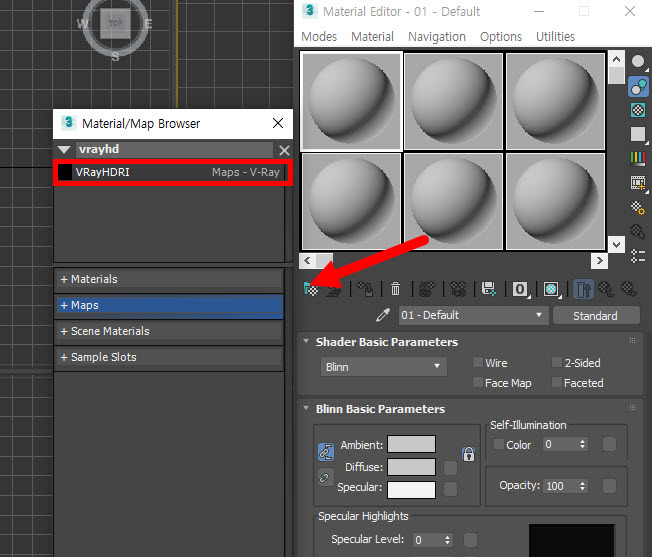652x557 pixels.
Task: Enable Self-Illumination Color checkbox
Action: 499,444
